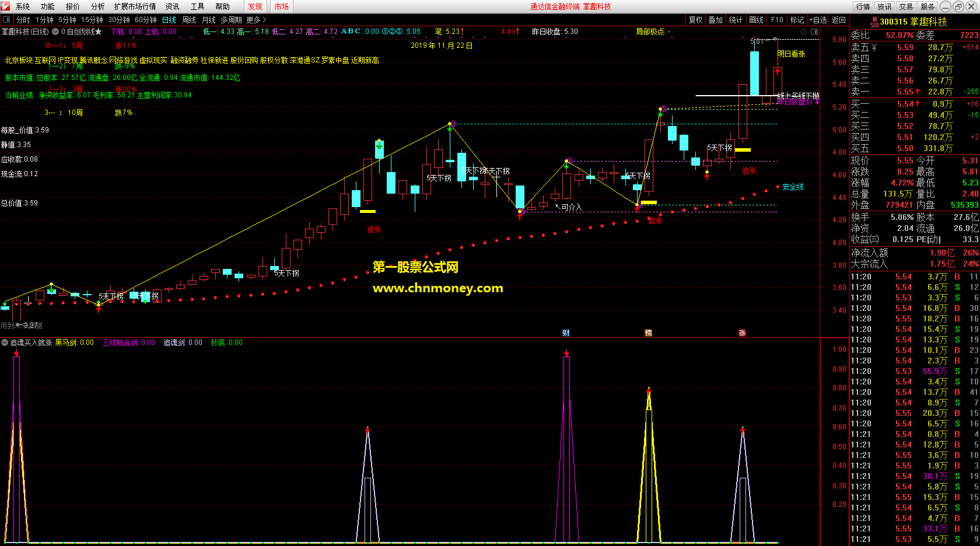The width and height of the screenshot is (980, 546).
Task: Click the www.chnmoney.com text
Action: tap(437, 288)
